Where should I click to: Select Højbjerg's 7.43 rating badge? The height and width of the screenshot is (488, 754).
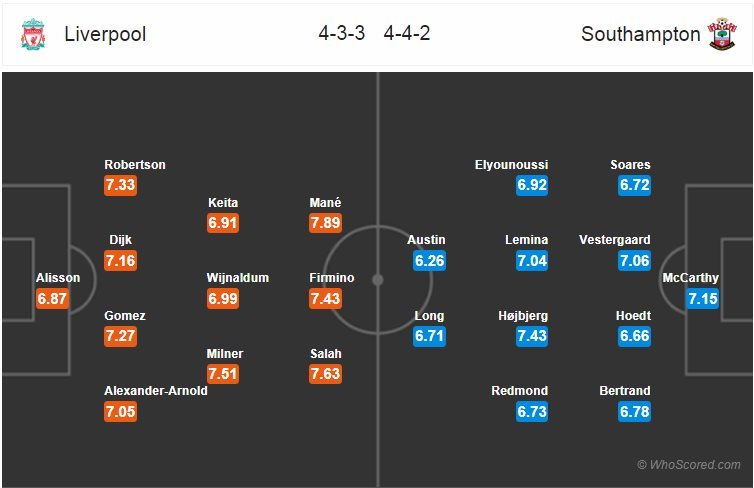532,336
